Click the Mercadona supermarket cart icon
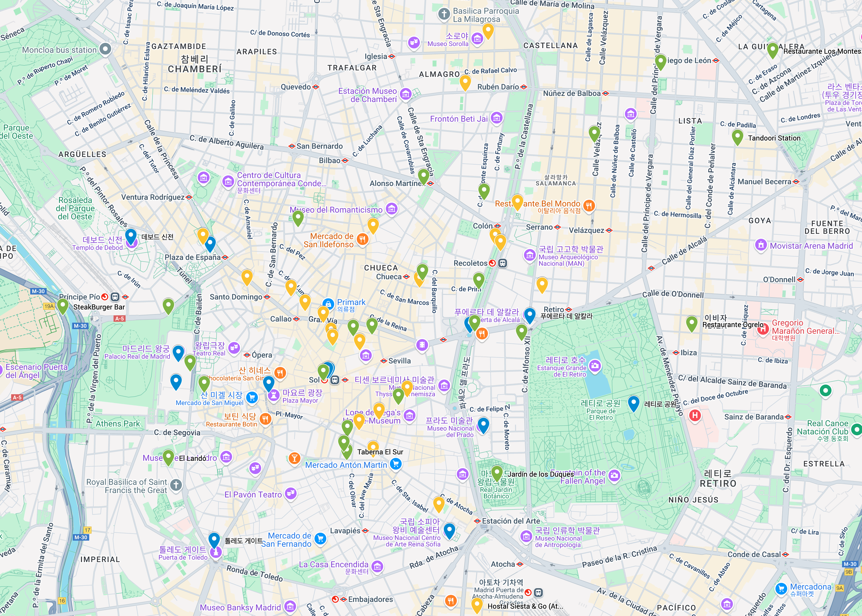The width and height of the screenshot is (862, 616). pyautogui.click(x=781, y=588)
